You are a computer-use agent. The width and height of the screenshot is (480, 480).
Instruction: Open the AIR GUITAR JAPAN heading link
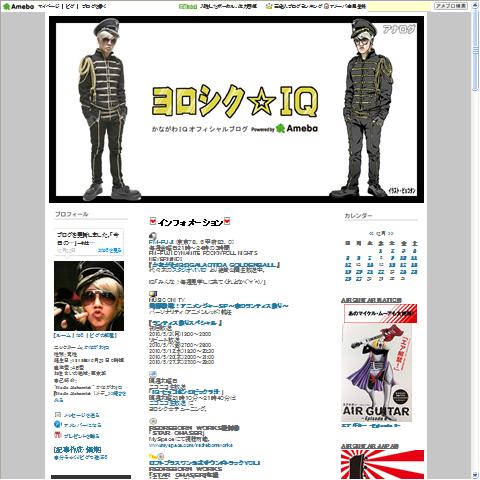370,446
